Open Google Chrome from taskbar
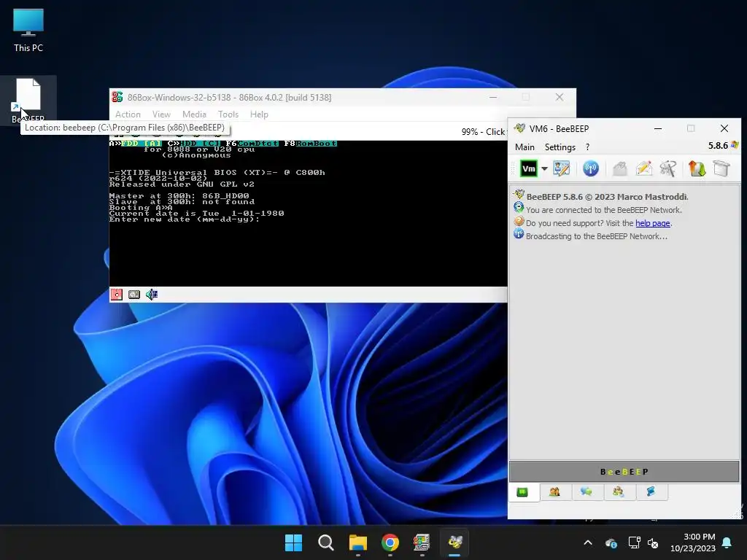 point(390,542)
